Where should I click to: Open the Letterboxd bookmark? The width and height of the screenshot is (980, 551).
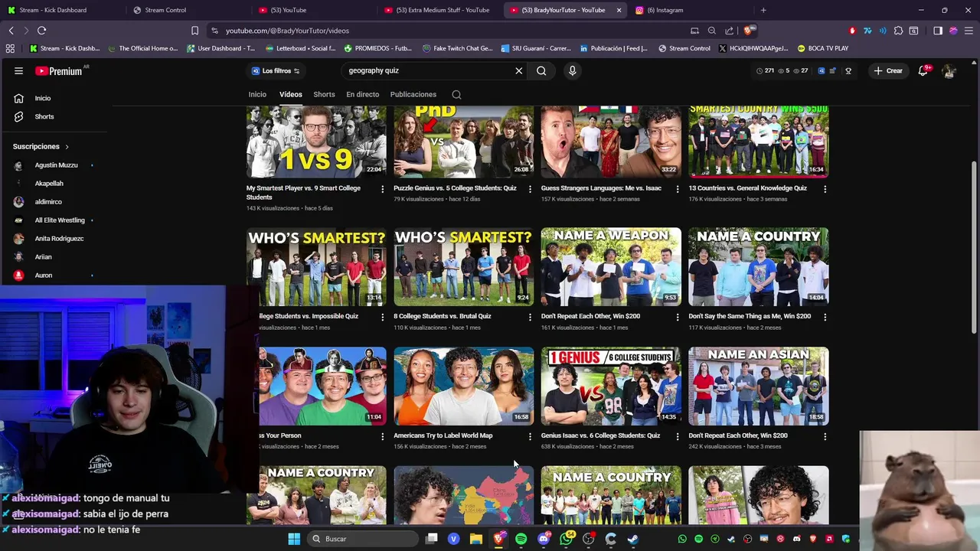pyautogui.click(x=299, y=48)
